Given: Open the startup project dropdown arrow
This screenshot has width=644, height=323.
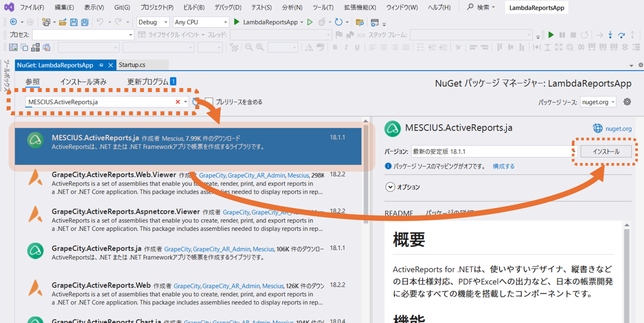Looking at the screenshot, I should point(301,22).
